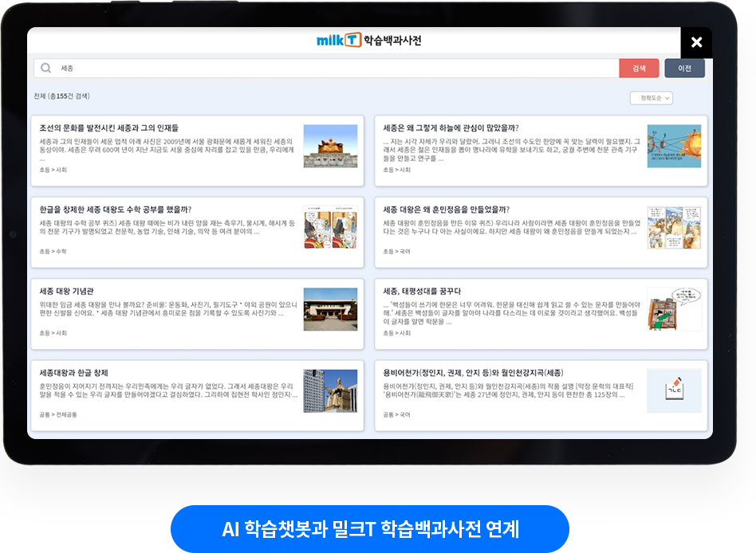Click the magnifying glass search icon
The height and width of the screenshot is (553, 756).
click(46, 69)
